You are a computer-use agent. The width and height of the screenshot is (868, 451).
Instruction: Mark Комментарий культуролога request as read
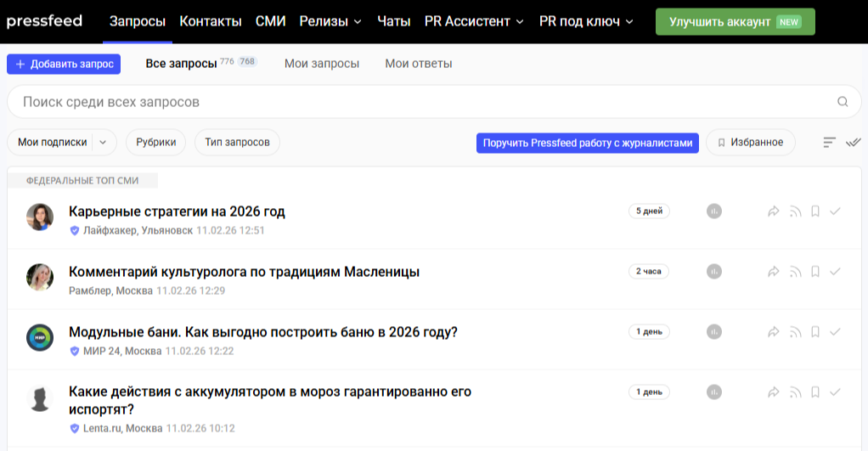pyautogui.click(x=835, y=272)
